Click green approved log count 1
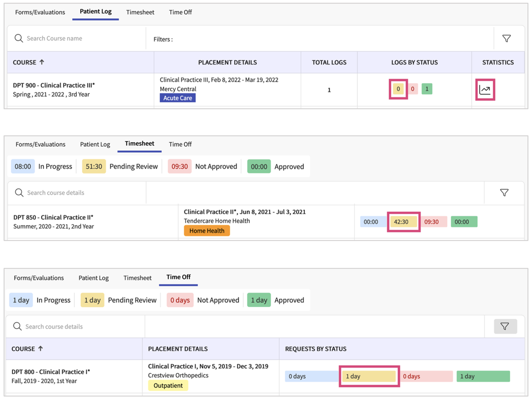 [x=427, y=89]
